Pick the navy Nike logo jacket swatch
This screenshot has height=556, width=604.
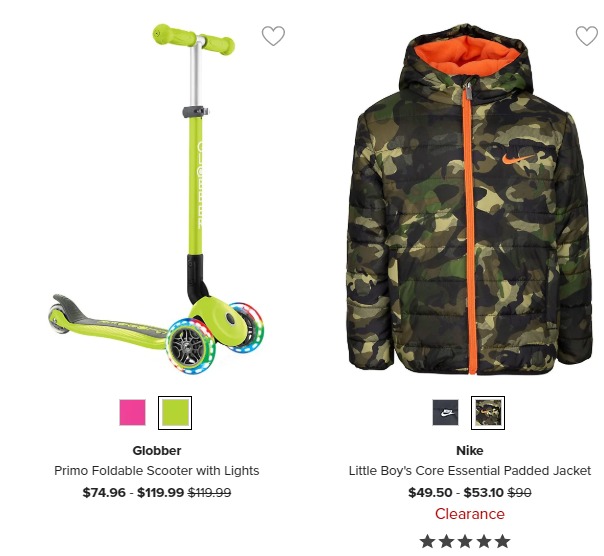coord(446,412)
